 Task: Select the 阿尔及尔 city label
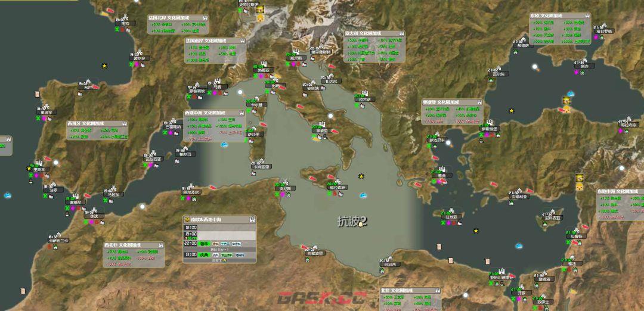(x=191, y=192)
